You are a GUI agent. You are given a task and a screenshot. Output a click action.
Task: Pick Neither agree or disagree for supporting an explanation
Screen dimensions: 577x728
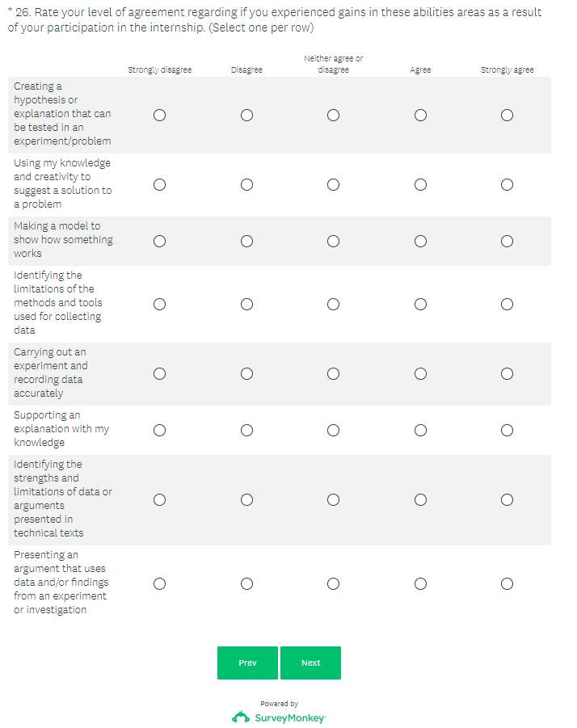(333, 430)
